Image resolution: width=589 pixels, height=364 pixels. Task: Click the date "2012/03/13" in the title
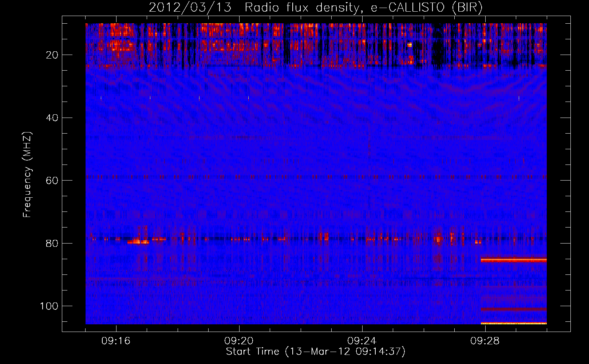190,7
